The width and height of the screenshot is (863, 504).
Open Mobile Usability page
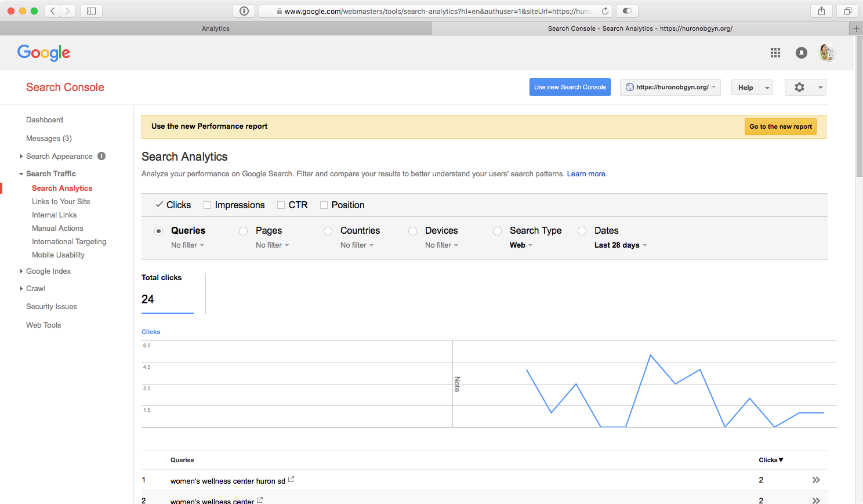[x=58, y=255]
